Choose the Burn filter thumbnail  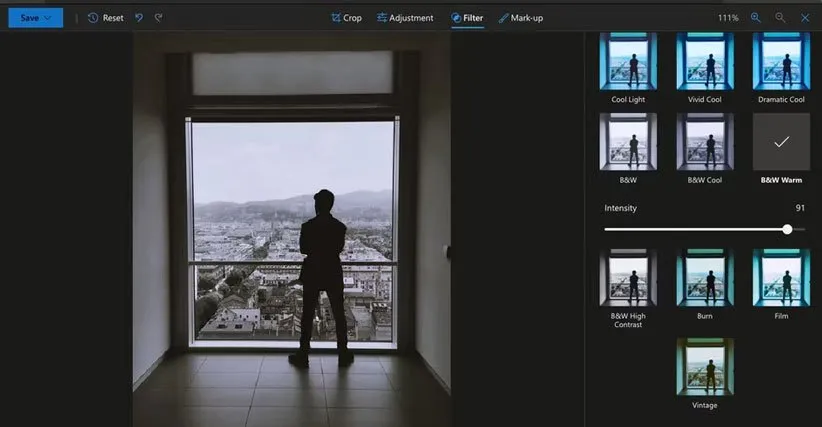(x=705, y=277)
